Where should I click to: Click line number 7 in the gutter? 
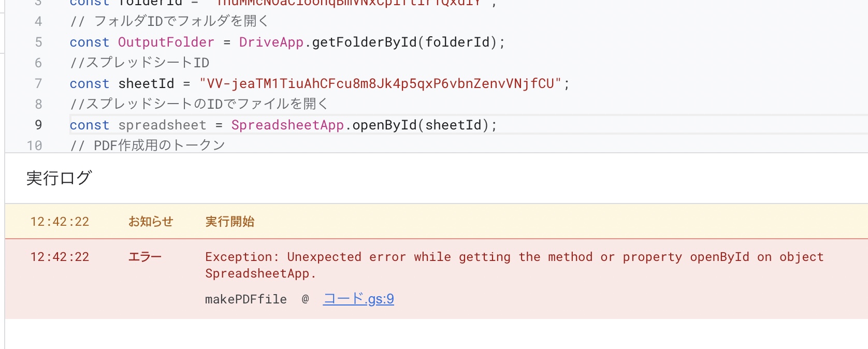click(x=38, y=83)
